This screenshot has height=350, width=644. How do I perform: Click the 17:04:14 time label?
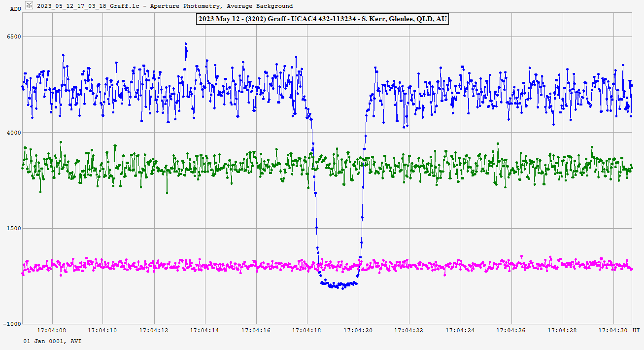pyautogui.click(x=205, y=330)
